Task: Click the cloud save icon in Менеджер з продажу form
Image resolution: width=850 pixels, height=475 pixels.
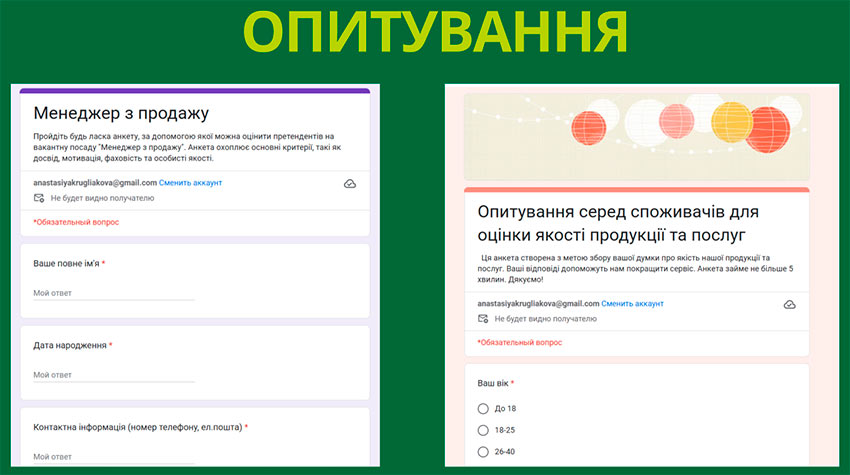Action: 350,184
